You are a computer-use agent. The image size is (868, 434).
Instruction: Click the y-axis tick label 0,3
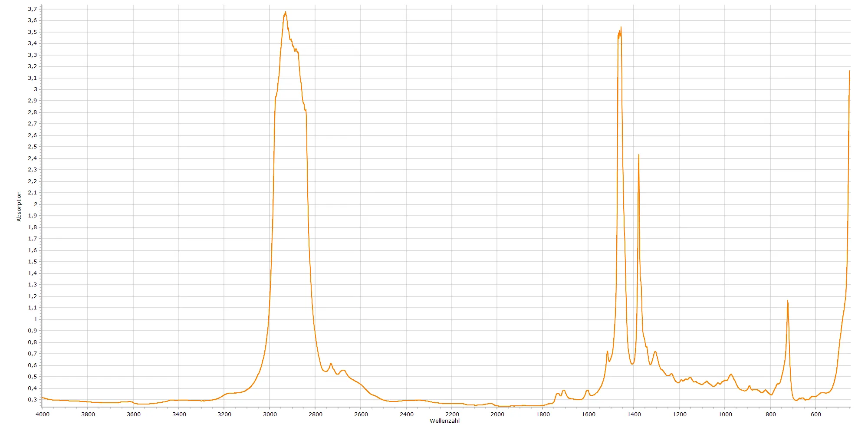click(33, 399)
